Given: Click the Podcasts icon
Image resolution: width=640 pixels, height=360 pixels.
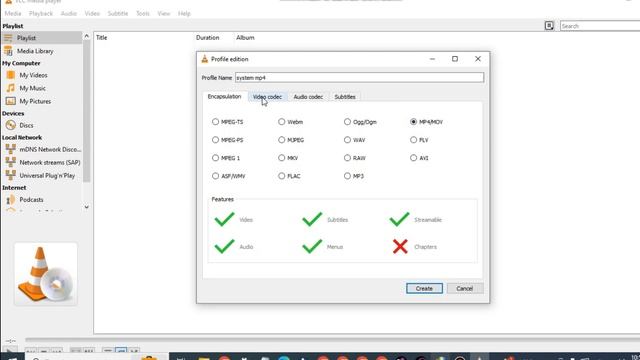Looking at the screenshot, I should click(x=11, y=200).
